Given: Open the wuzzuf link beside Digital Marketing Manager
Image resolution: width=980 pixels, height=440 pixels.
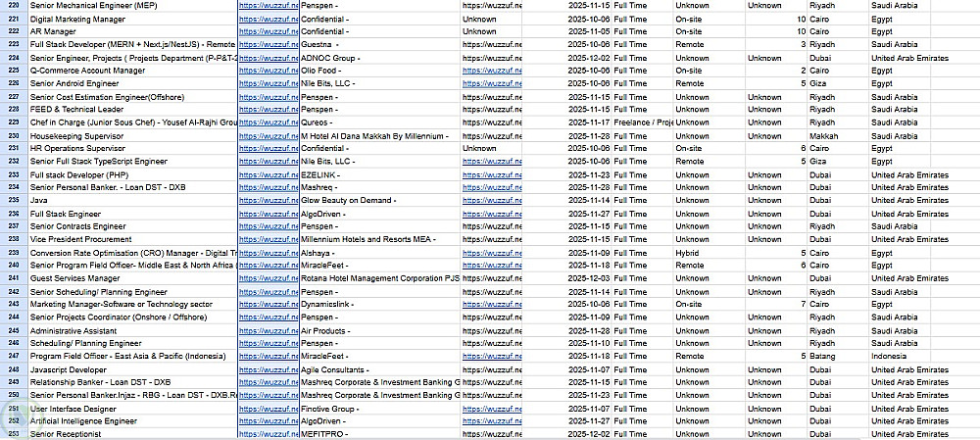Looking at the screenshot, I should (269, 19).
